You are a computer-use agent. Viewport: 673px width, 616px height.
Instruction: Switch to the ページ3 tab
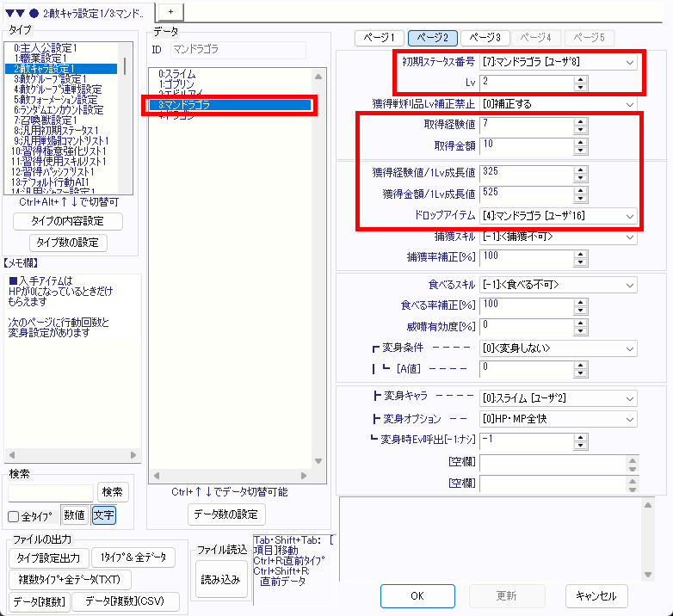(x=485, y=38)
